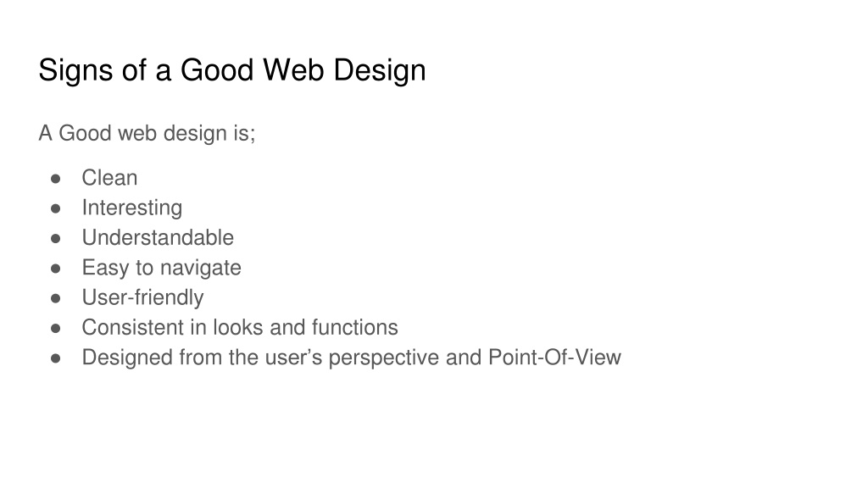
Task: Click the bullet dot beside 'Designed from'
Action: click(x=55, y=358)
